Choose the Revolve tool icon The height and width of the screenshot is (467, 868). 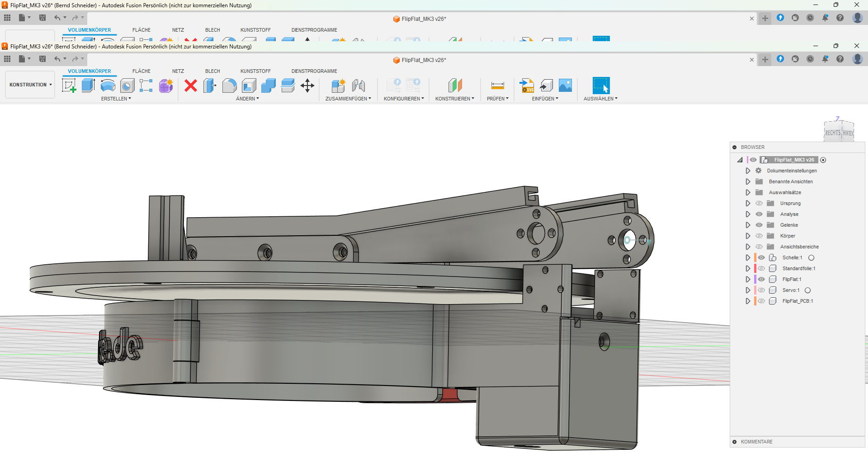(108, 85)
